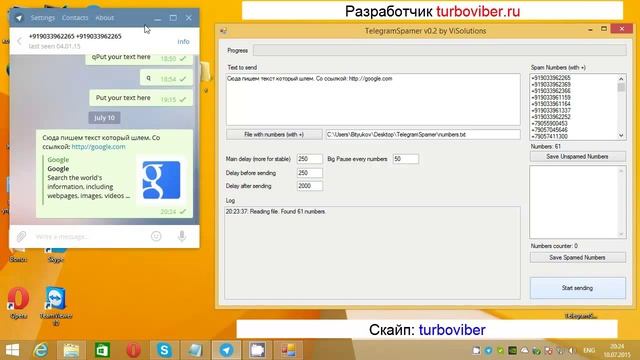This screenshot has width=640, height=360.
Task: Click the +919033962265 contact name in the chat header
Action: [x=75, y=36]
